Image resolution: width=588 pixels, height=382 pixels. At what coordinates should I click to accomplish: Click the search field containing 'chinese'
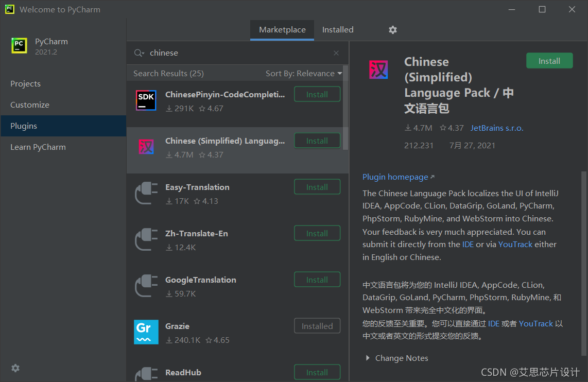tap(238, 53)
